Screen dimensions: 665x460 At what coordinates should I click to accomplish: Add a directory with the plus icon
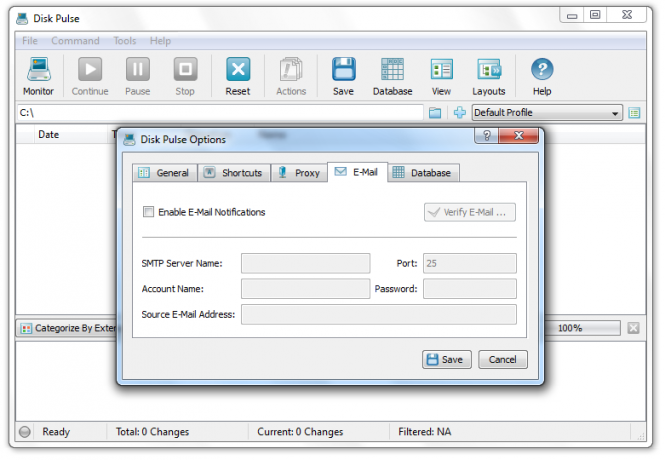click(x=460, y=113)
